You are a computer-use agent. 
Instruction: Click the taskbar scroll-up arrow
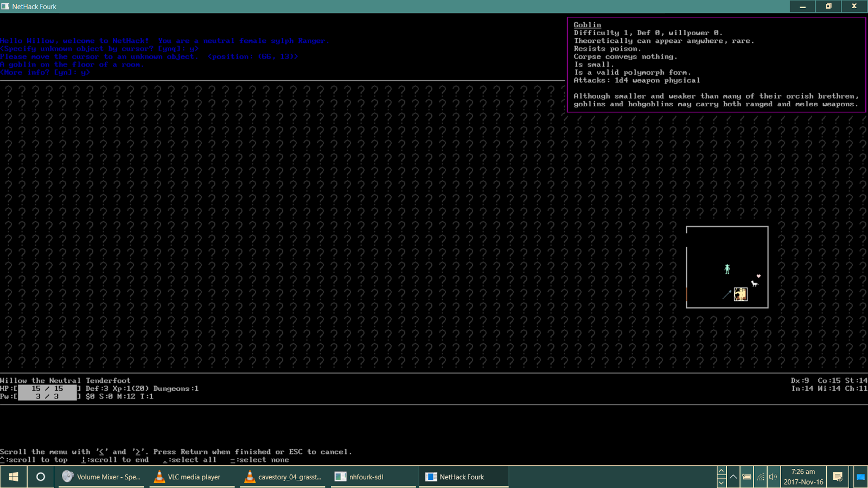click(722, 471)
